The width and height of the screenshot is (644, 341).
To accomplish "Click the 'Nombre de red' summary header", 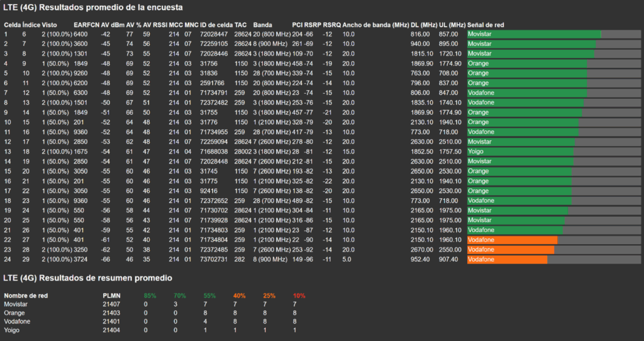I will (x=26, y=294).
